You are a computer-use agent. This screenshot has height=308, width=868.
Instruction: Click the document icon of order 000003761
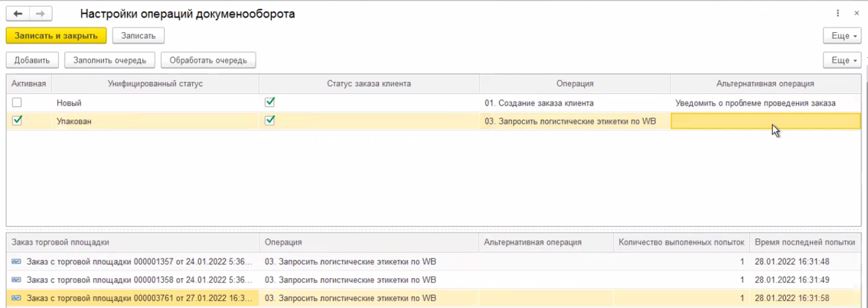coord(16,298)
